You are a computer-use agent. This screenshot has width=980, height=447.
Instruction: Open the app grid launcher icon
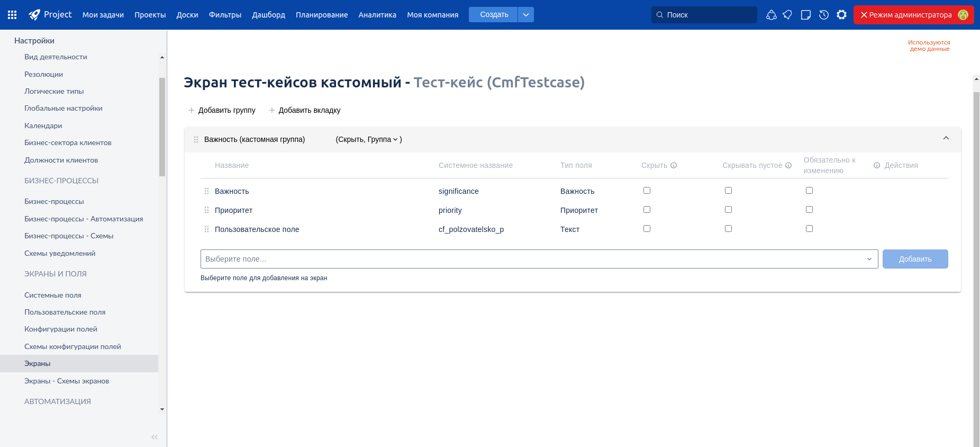tap(12, 15)
